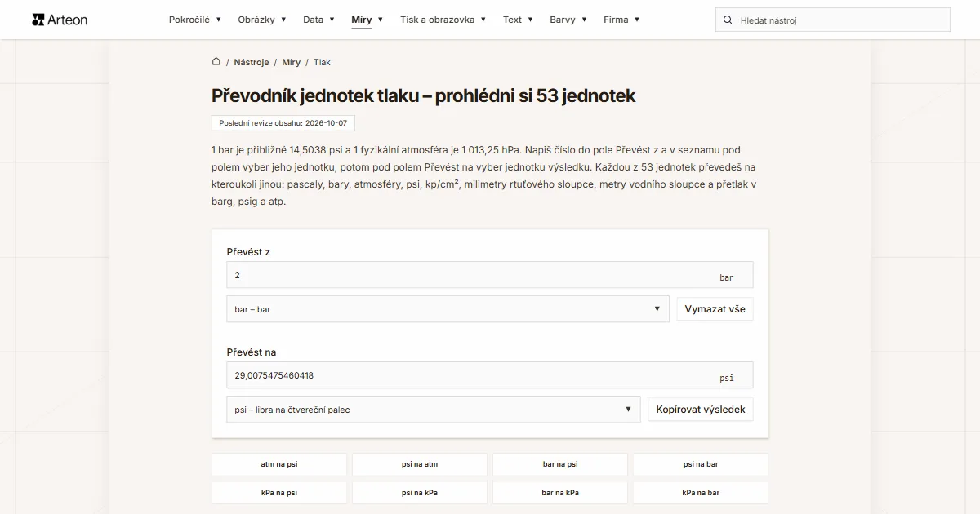The image size is (980, 514).
Task: Open the Obrázky menu
Action: (262, 20)
